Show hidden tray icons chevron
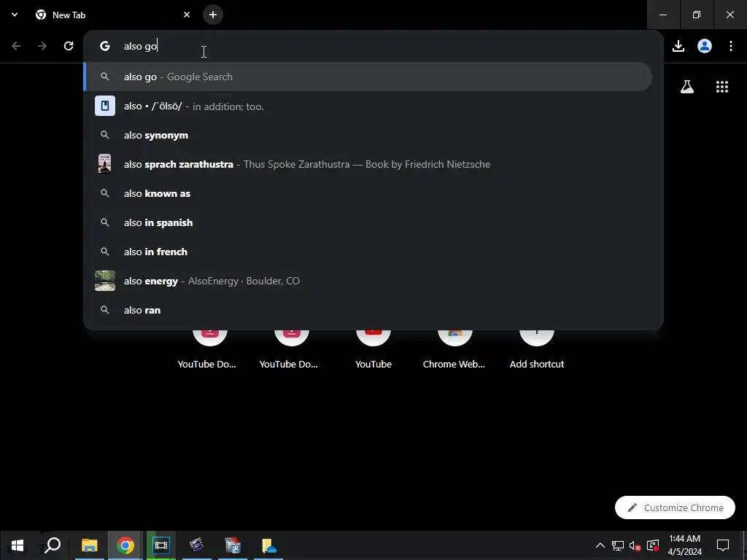Image resolution: width=747 pixels, height=560 pixels. pos(600,545)
